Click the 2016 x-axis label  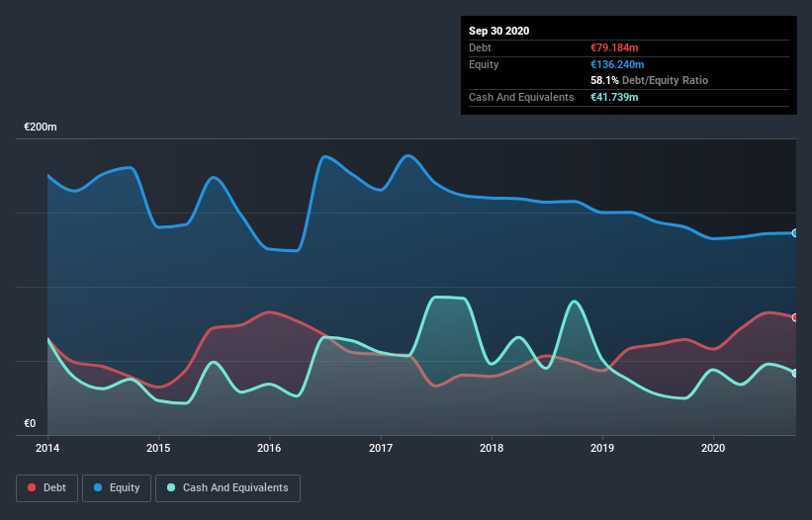269,448
